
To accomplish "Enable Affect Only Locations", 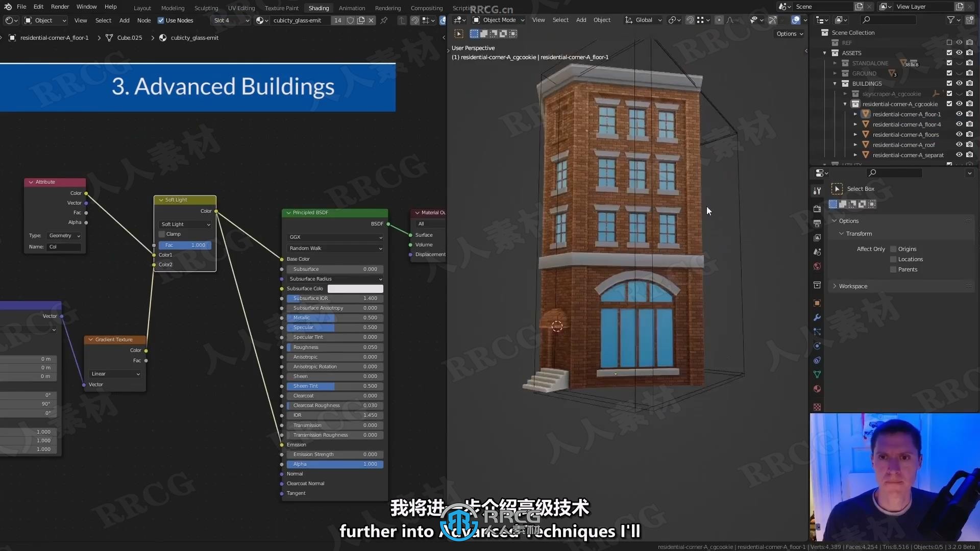I will (893, 259).
